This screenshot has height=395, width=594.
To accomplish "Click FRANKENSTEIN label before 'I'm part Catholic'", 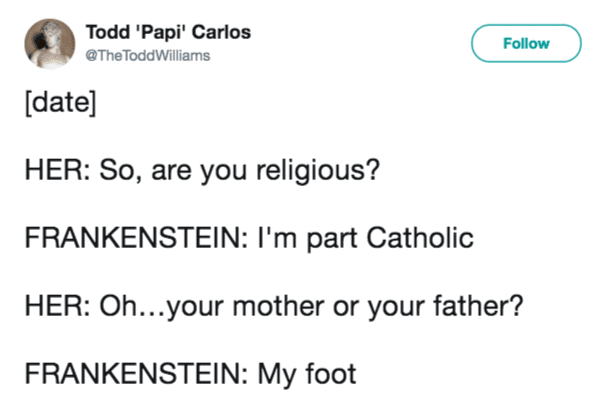I will coord(136,238).
